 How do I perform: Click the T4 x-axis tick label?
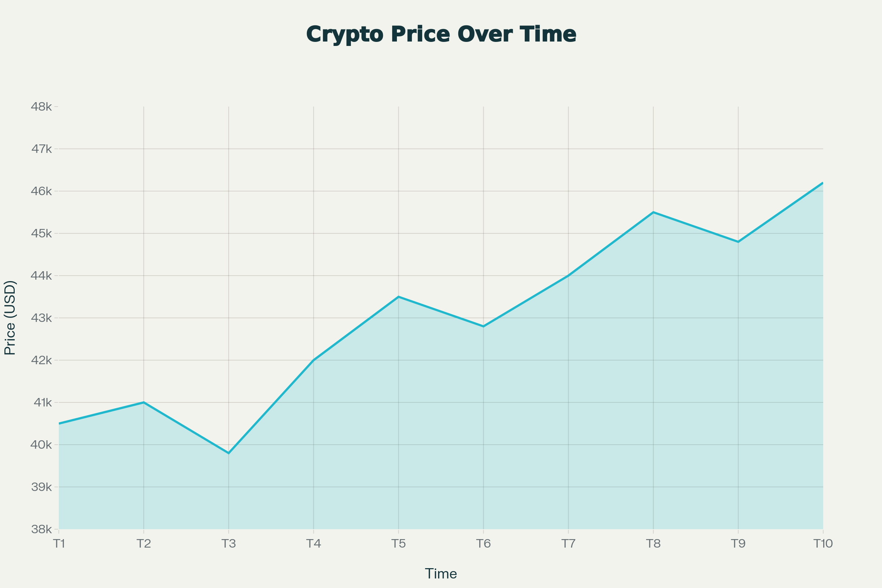pyautogui.click(x=313, y=544)
